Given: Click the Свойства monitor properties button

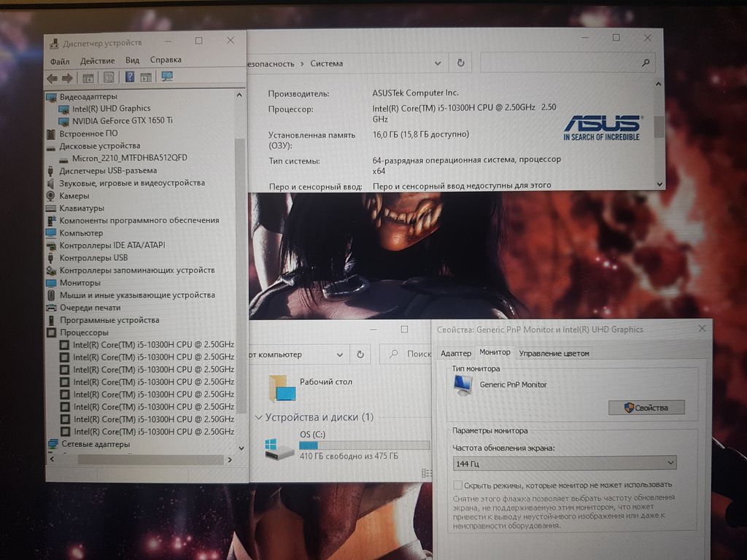Looking at the screenshot, I should pos(646,408).
